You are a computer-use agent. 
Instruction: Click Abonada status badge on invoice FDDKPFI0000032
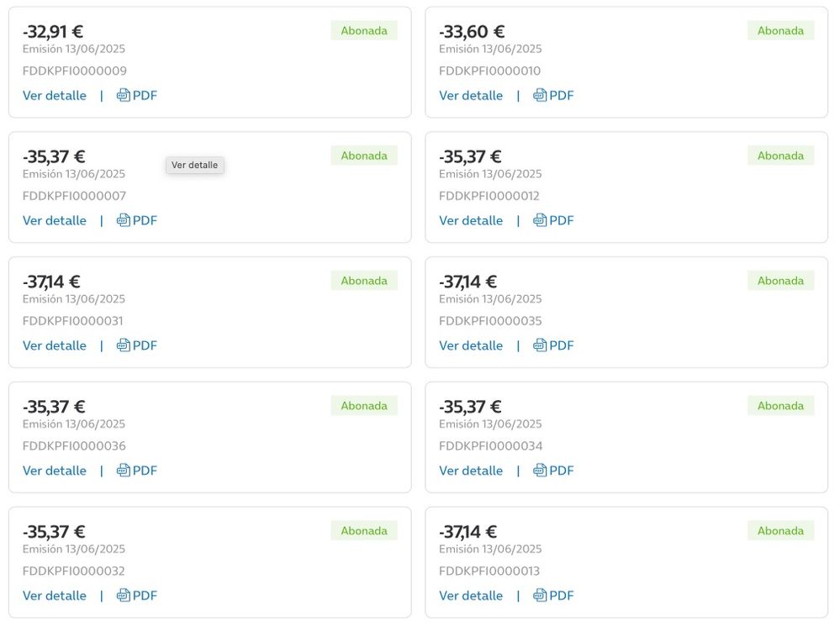364,531
